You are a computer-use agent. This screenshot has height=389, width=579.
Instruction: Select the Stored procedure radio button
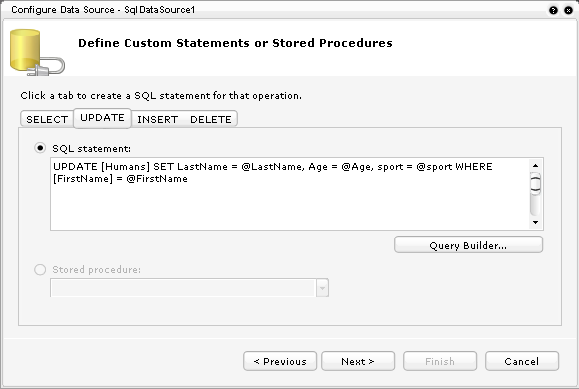pos(40,269)
